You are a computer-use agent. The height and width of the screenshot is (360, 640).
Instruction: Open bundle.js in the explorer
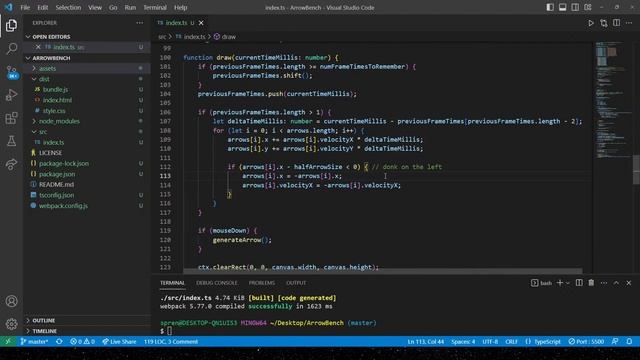point(55,89)
